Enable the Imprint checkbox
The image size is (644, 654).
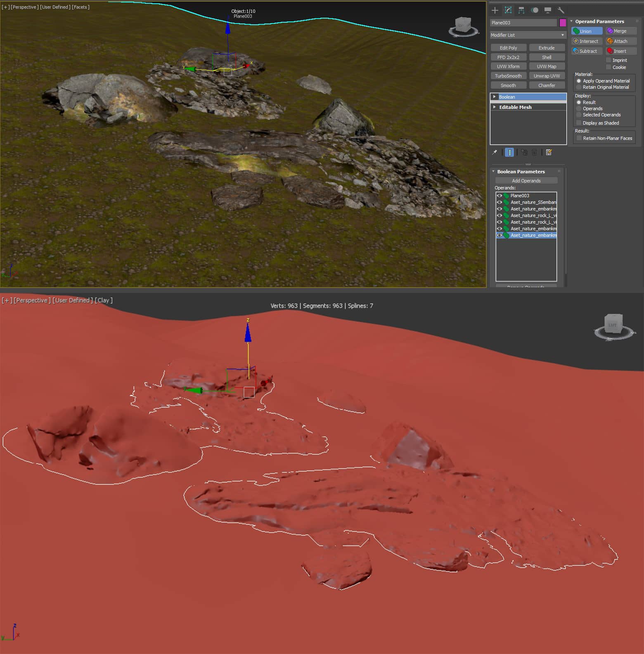608,60
